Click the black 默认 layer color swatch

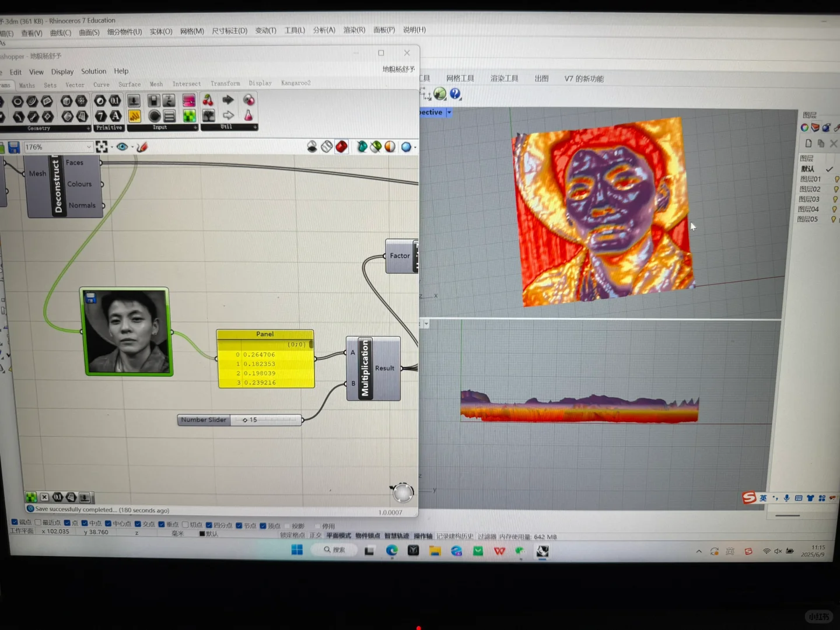tap(202, 534)
